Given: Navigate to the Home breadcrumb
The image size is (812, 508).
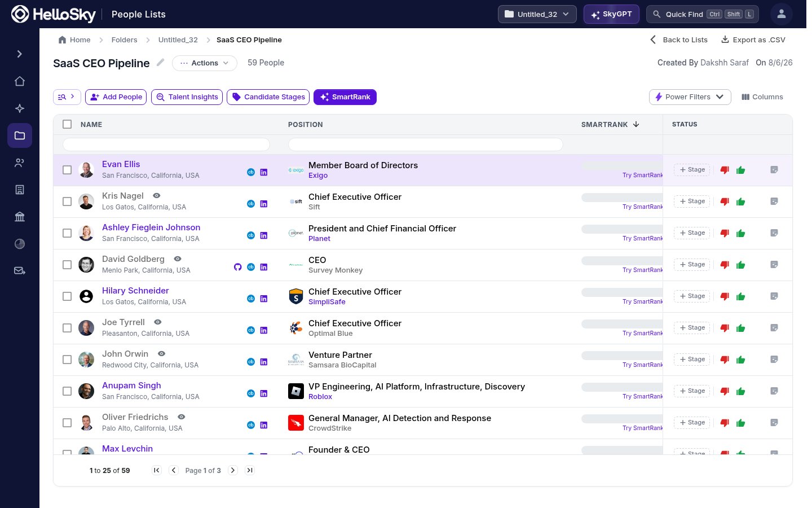Looking at the screenshot, I should click(74, 40).
